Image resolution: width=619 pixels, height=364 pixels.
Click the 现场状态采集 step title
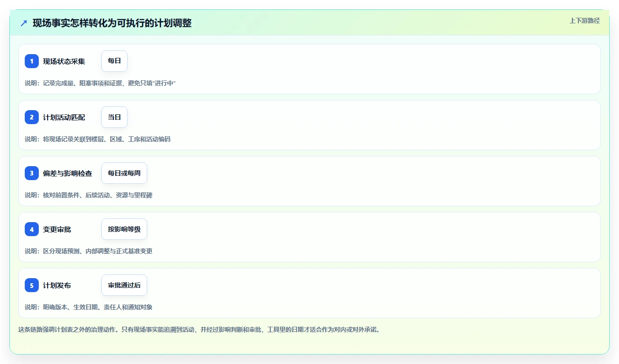pyautogui.click(x=64, y=61)
